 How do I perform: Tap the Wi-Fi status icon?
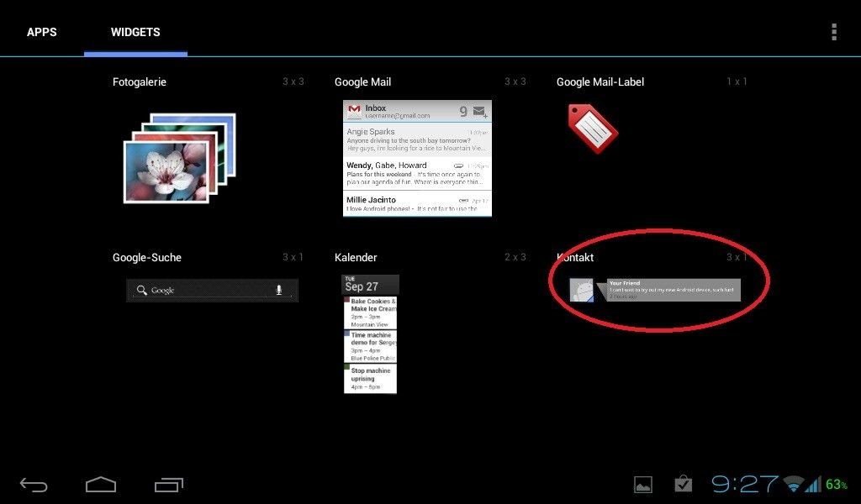click(x=793, y=484)
